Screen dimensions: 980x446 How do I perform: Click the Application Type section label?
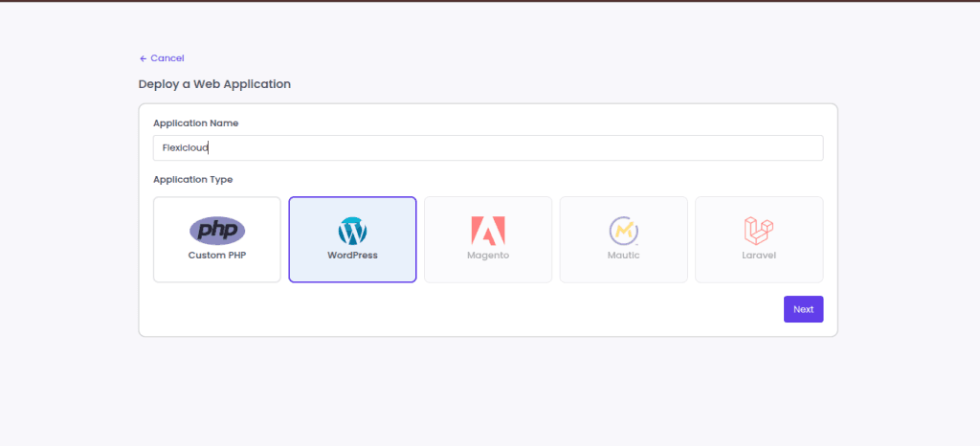click(192, 179)
